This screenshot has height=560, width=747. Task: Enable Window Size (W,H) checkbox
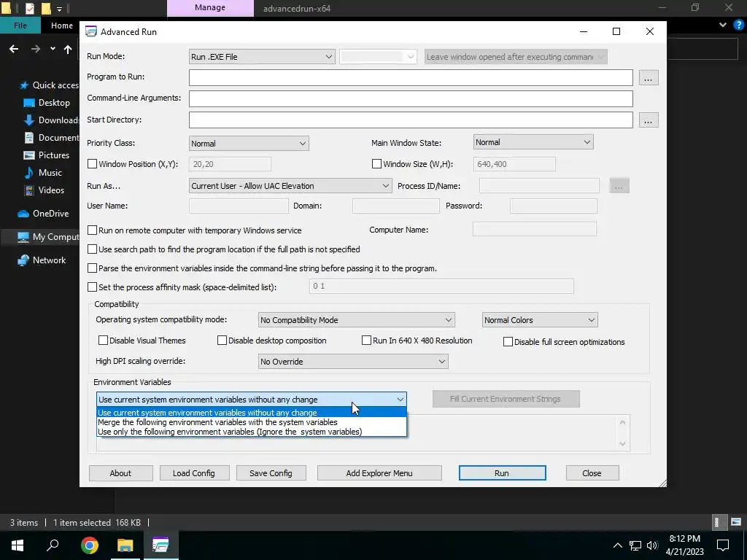pyautogui.click(x=376, y=164)
